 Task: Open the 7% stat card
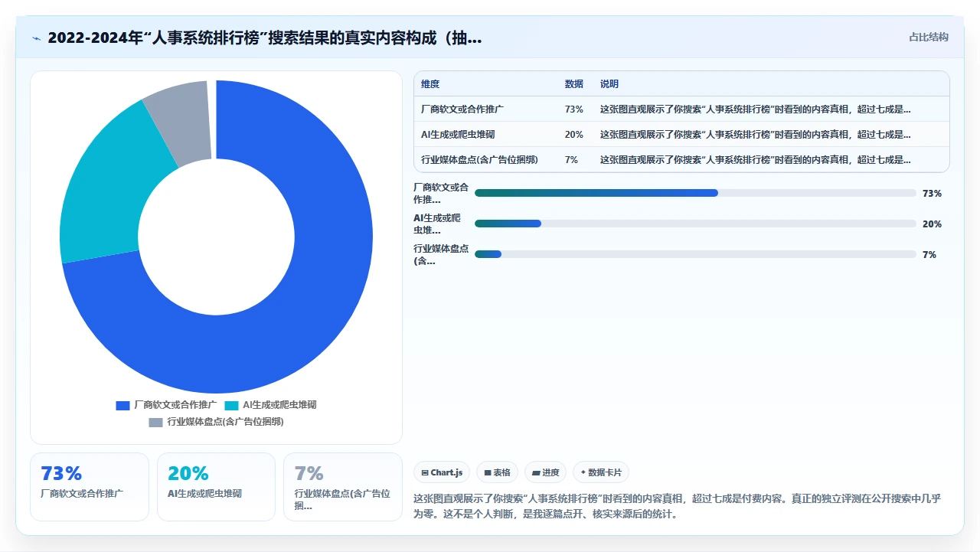[343, 487]
